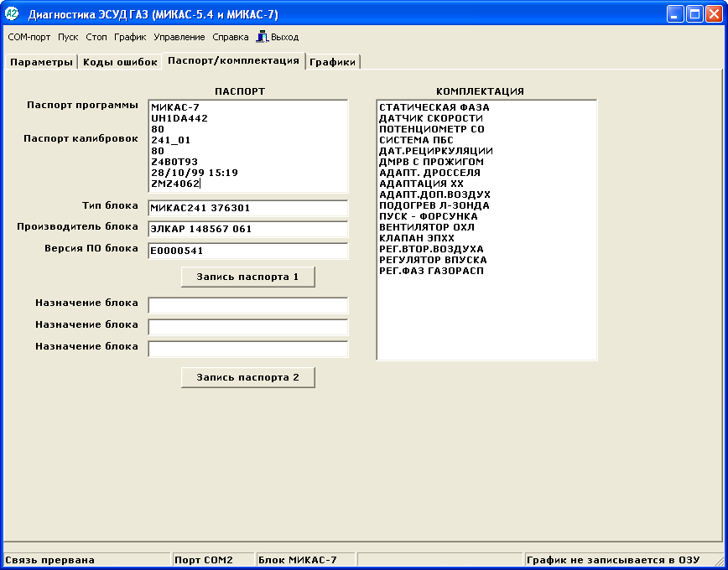This screenshot has width=728, height=570.
Task: Click the A2 application icon in title bar
Action: (x=11, y=14)
